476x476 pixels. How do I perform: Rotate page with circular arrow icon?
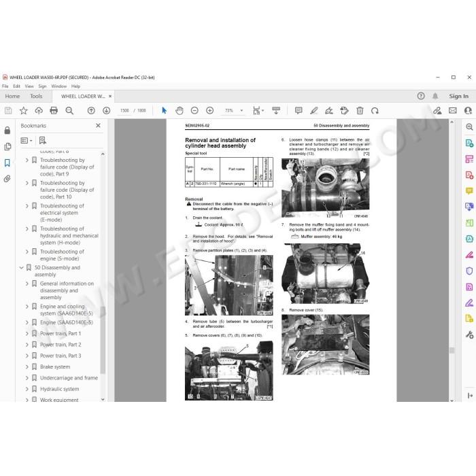tap(375, 111)
